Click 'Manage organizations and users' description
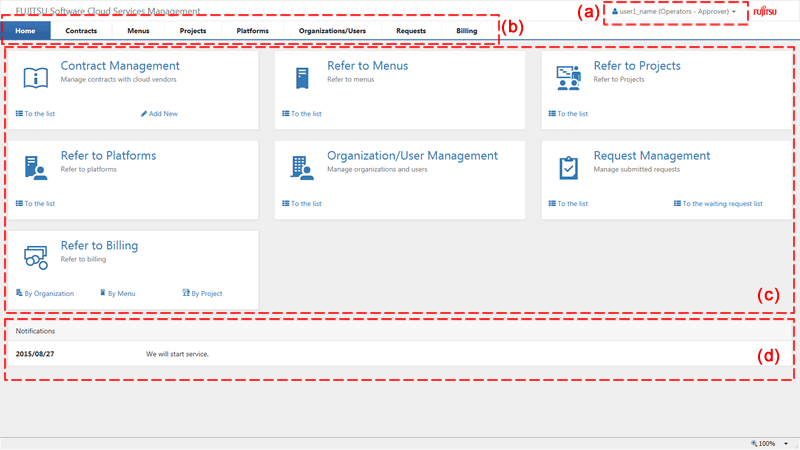The height and width of the screenshot is (450, 800). (x=377, y=169)
